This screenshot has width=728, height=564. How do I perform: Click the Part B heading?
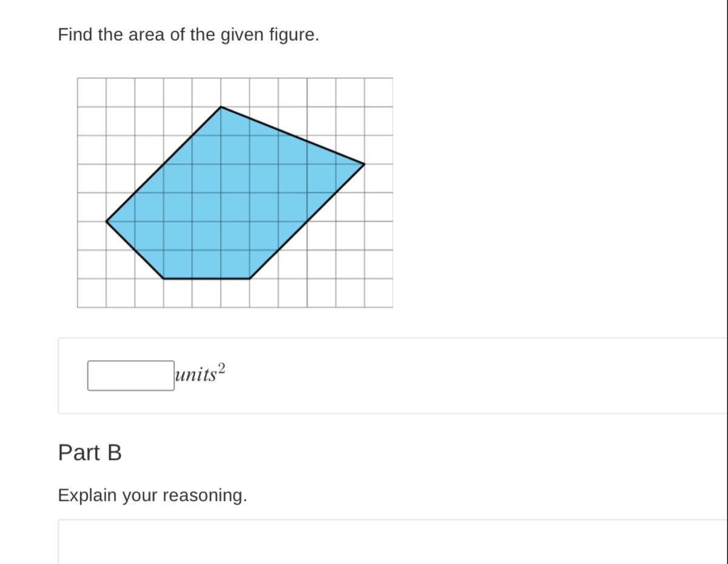pyautogui.click(x=90, y=453)
